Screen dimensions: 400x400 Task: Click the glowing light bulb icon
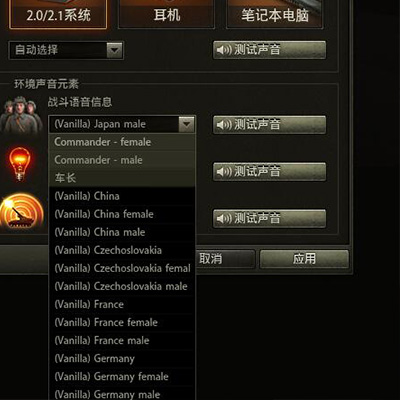20,164
